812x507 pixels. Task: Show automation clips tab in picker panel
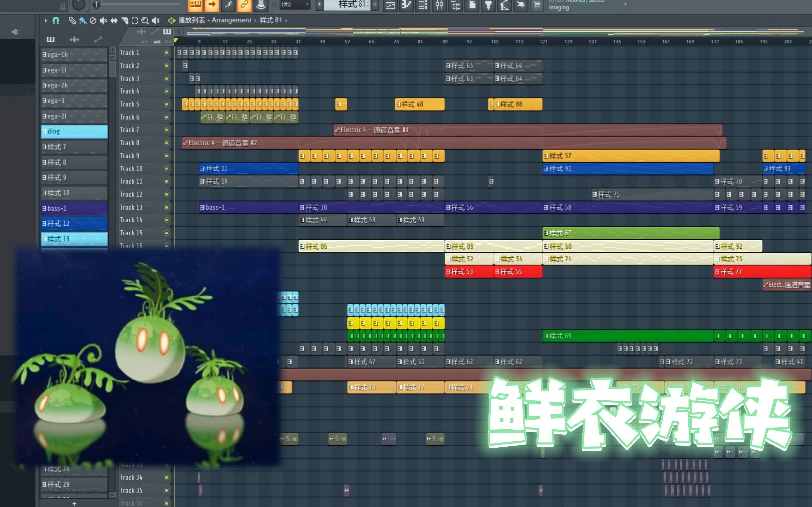click(98, 39)
